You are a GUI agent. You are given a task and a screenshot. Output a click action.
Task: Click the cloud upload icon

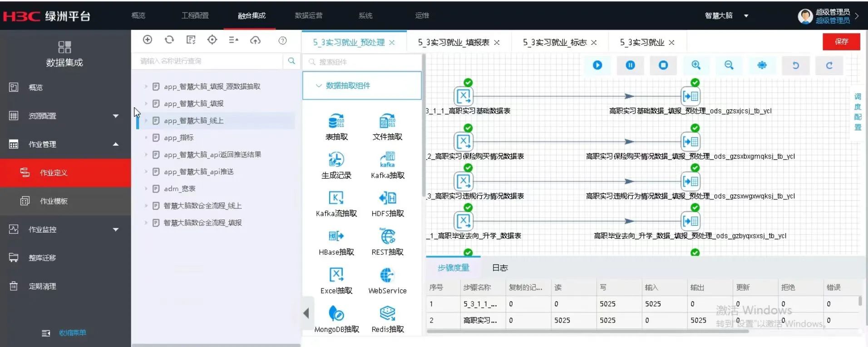point(256,40)
